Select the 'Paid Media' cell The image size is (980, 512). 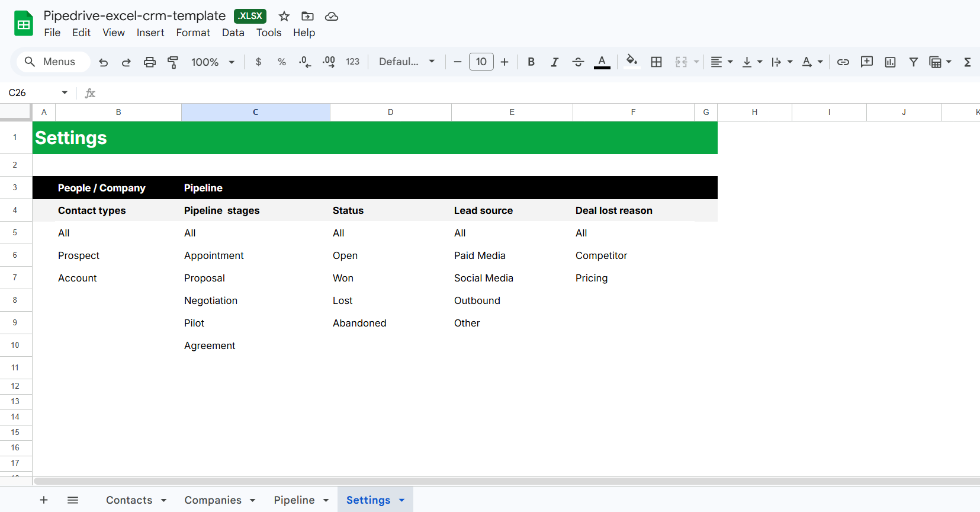[512, 255]
